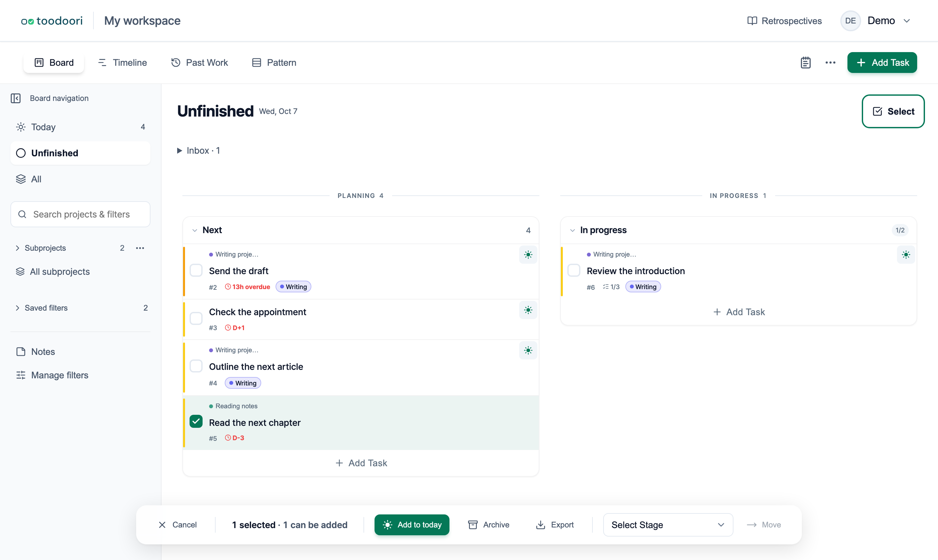The height and width of the screenshot is (560, 938).
Task: Open All subprojects in the sidebar
Action: [80, 272]
